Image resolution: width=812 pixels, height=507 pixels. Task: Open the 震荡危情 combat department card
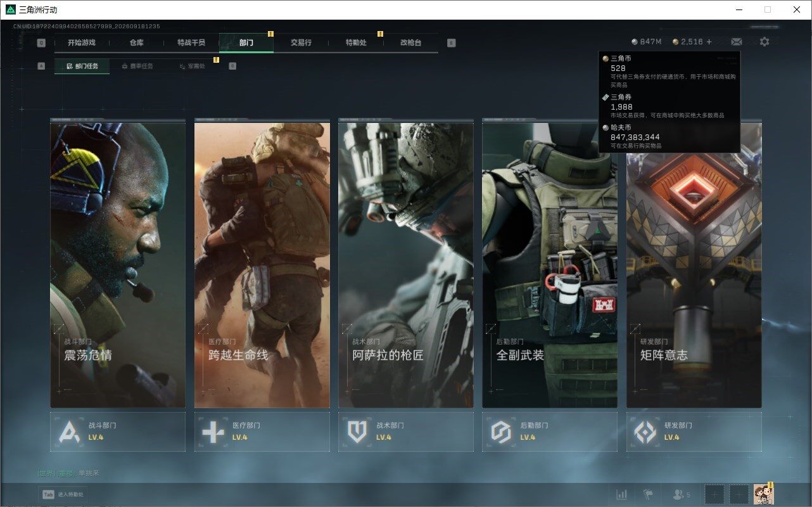pos(118,265)
